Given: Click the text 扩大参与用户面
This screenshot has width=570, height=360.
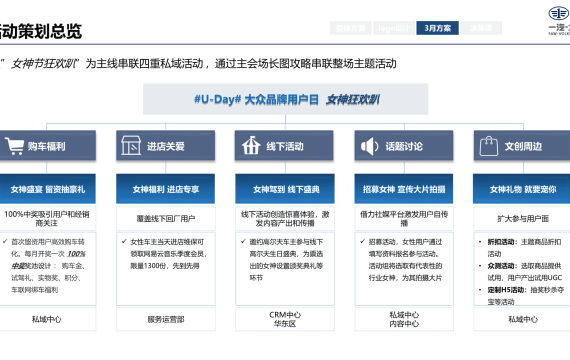Looking at the screenshot, I should point(523,219).
